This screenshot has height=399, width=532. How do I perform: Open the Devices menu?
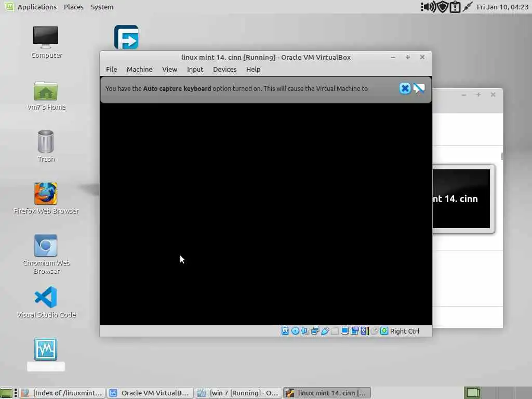point(224,69)
